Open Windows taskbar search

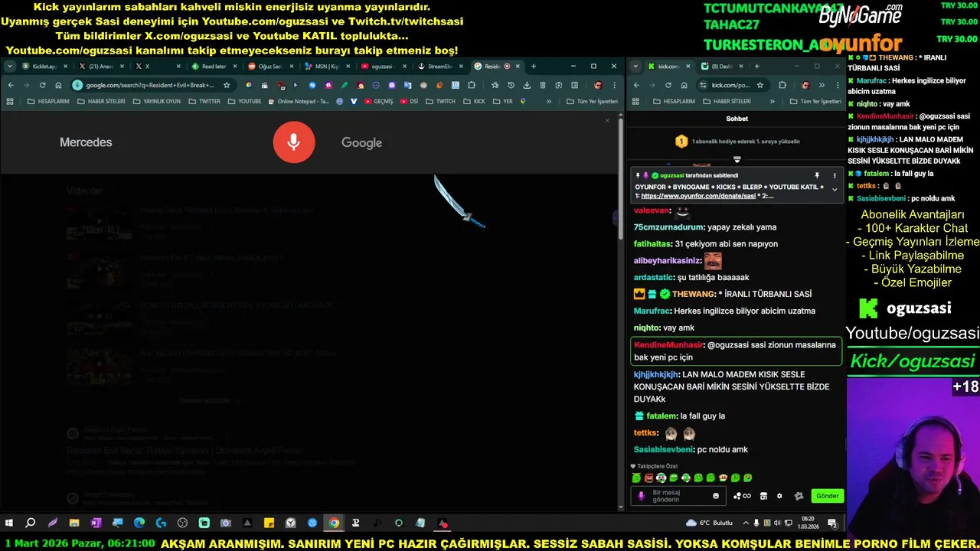point(31,523)
